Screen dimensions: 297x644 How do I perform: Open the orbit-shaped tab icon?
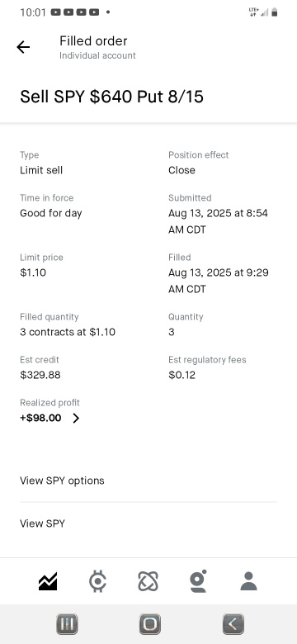pyautogui.click(x=148, y=581)
